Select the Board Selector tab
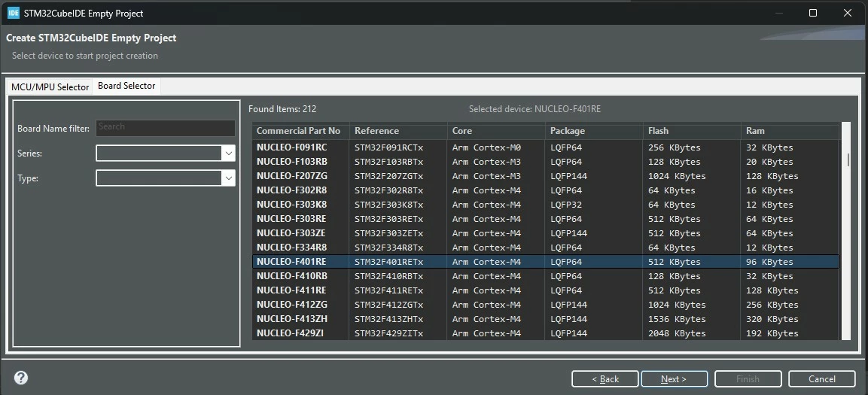 [126, 86]
